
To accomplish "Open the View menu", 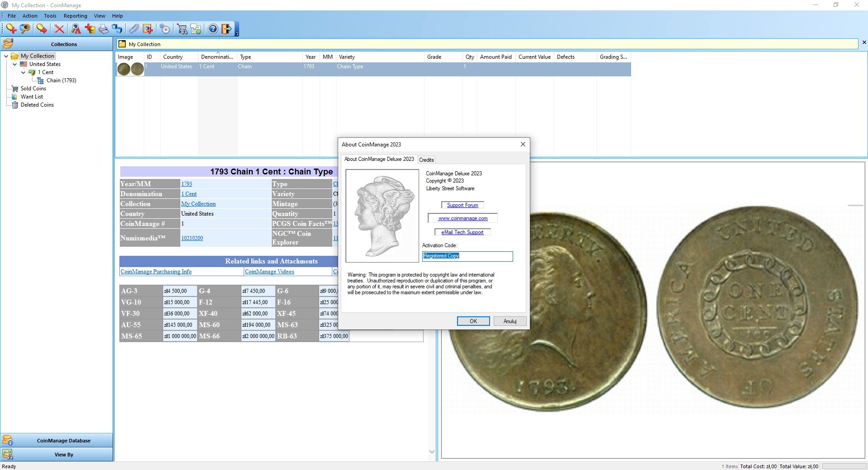I will [99, 16].
